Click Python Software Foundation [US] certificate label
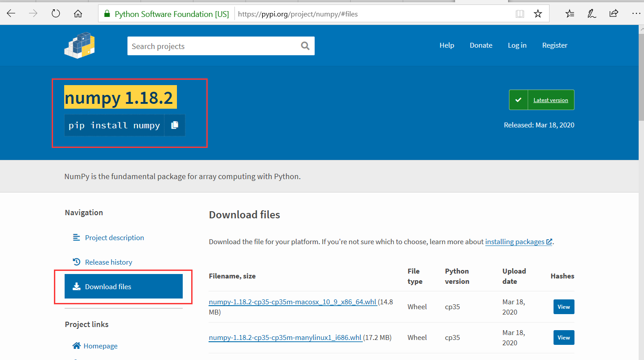 point(172,14)
